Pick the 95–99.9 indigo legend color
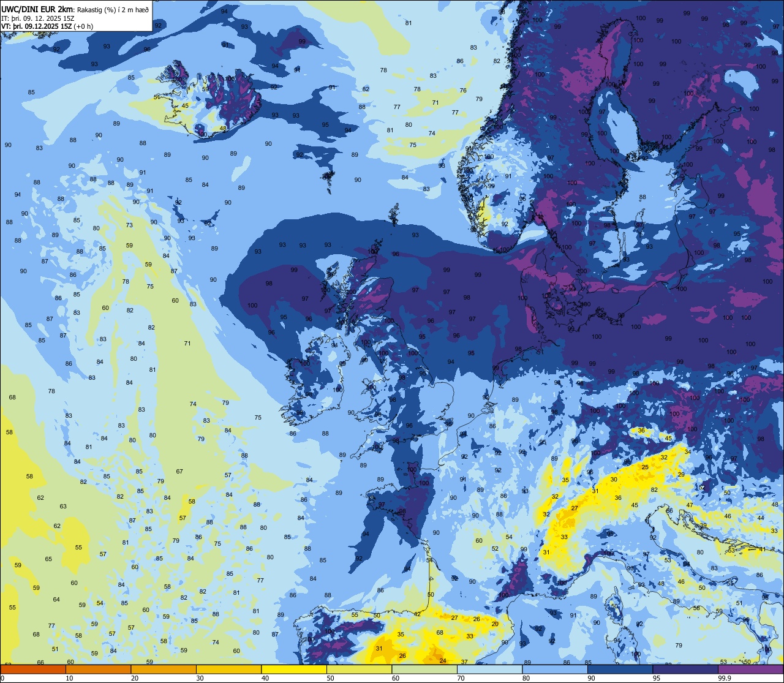Screen dimensions: 784x683 [685, 669]
